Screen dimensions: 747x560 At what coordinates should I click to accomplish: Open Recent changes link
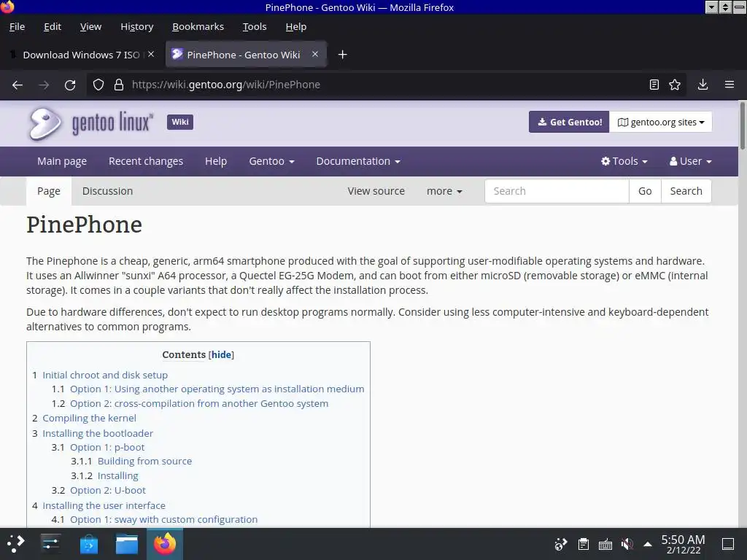click(146, 161)
